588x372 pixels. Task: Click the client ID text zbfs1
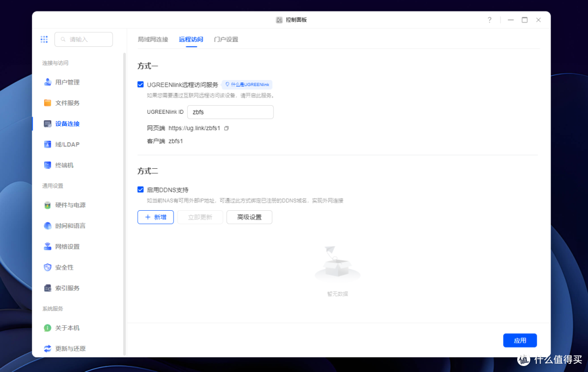click(175, 142)
